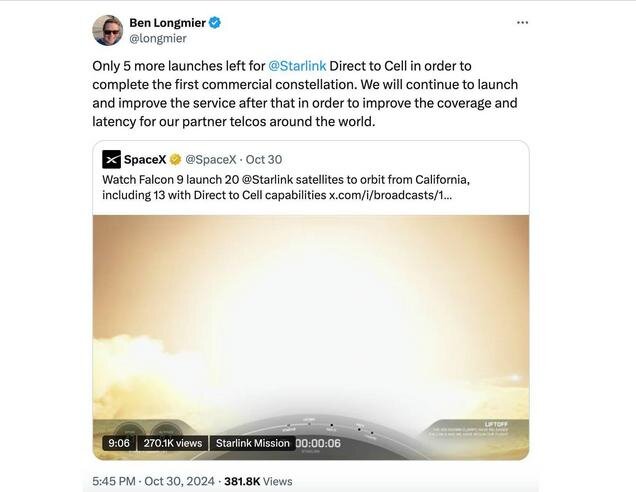Click the 270.1K views video label
Image resolution: width=636 pixels, height=492 pixels.
coord(172,443)
